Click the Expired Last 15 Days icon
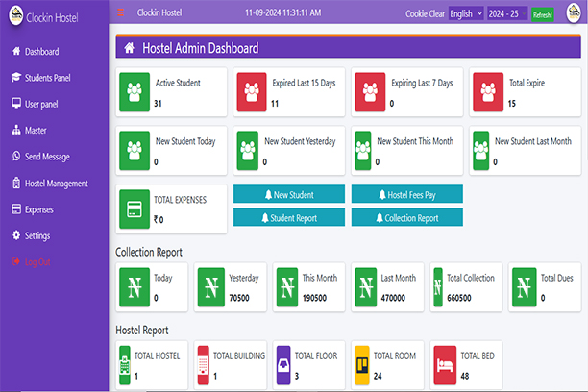The height and width of the screenshot is (392, 588). (x=253, y=92)
